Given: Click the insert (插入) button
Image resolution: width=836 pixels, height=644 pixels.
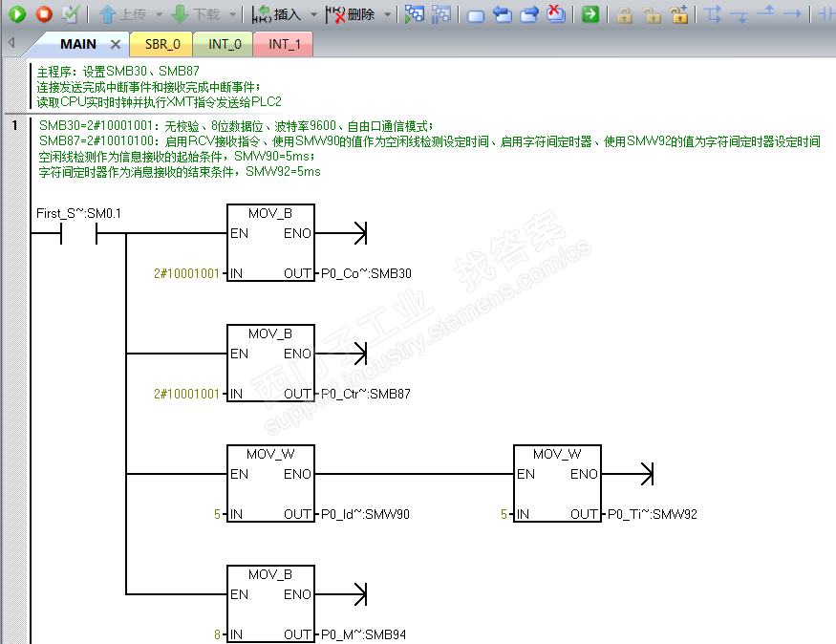Looking at the screenshot, I should [277, 14].
